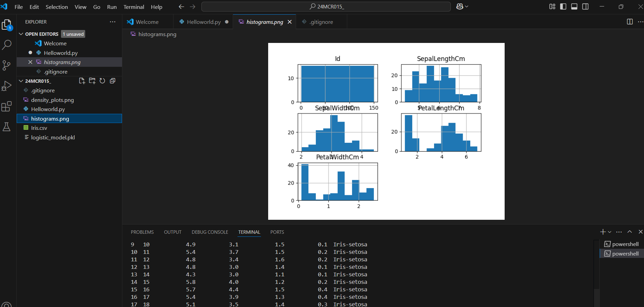Viewport: 644px width, 307px height.
Task: Open the Explorer views and more actions menu
Action: pyautogui.click(x=112, y=22)
